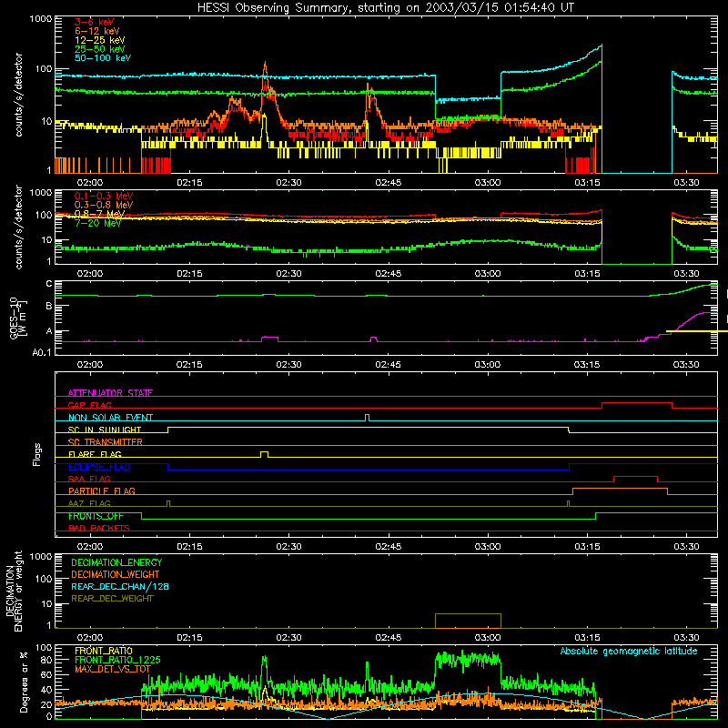This screenshot has width=728, height=728.
Task: Click the rear decimation weight box near 02:57
Action: pos(468,621)
